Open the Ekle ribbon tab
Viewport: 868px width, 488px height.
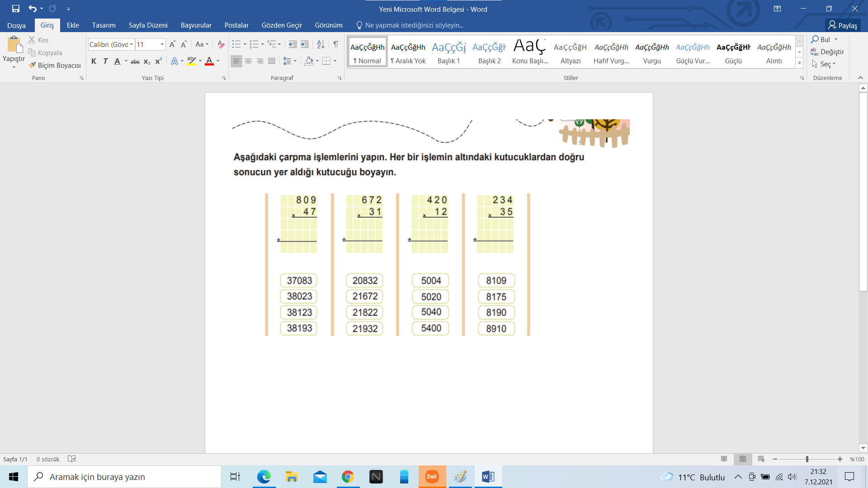72,24
